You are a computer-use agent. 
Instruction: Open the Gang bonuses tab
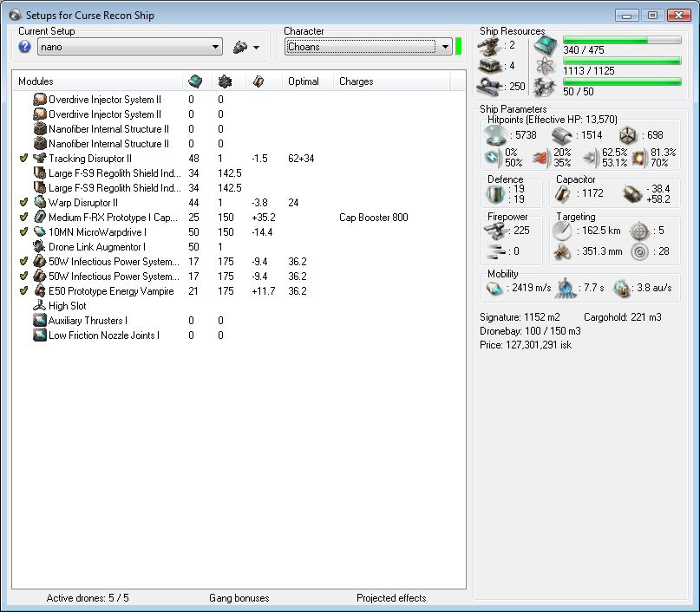(x=239, y=598)
